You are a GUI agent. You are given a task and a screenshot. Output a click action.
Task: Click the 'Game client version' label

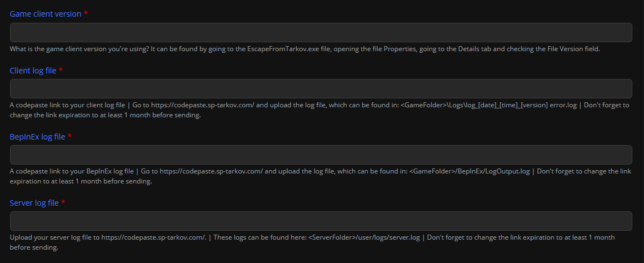(x=46, y=14)
